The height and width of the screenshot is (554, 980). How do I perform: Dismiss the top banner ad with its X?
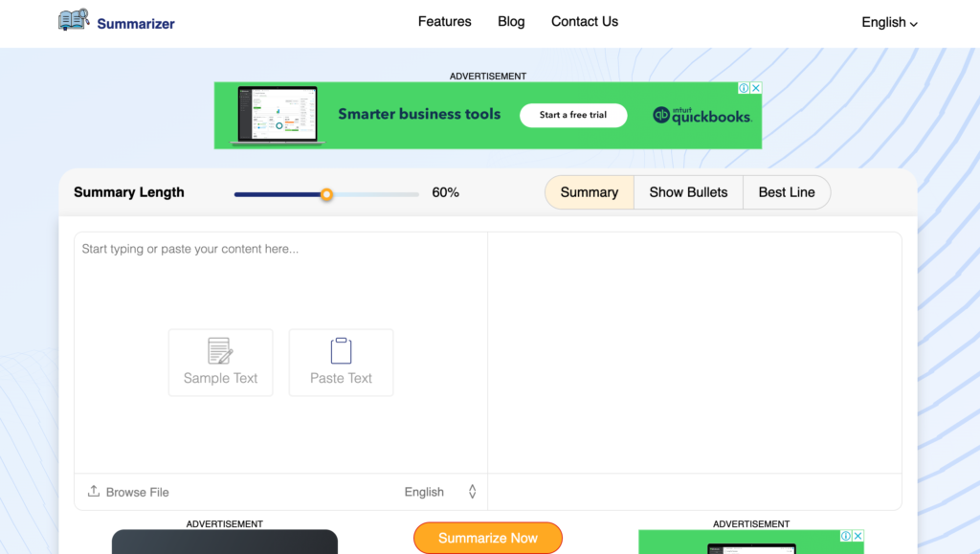point(757,87)
